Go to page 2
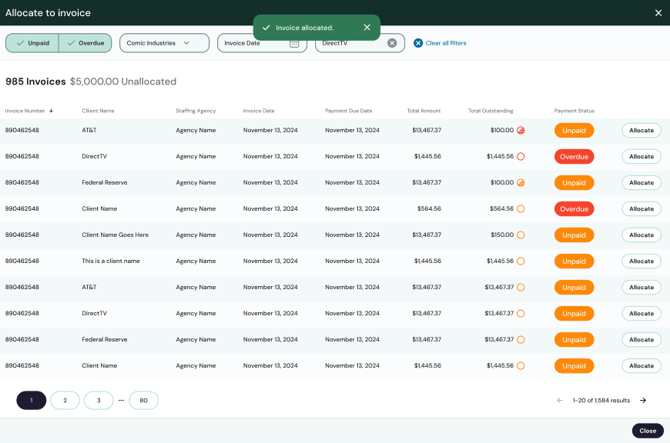Viewport: 670px width, 443px height. (65, 400)
